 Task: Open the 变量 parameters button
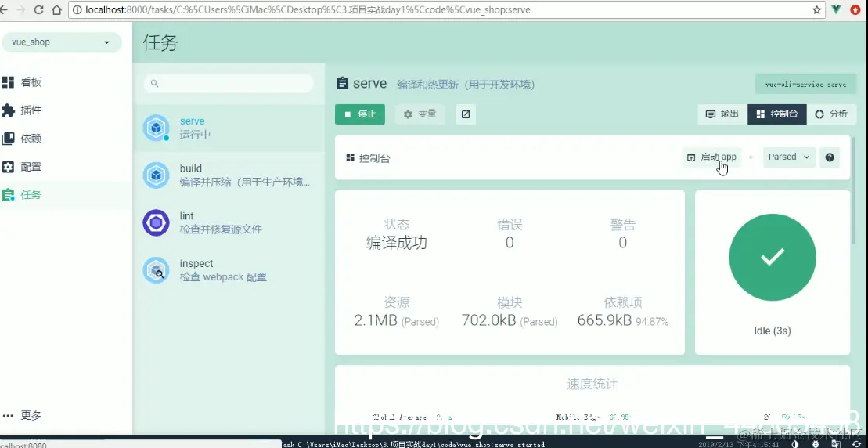click(420, 114)
